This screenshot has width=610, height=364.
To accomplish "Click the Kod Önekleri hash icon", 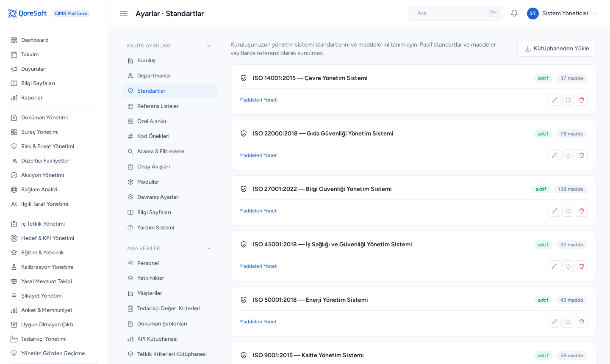I will [130, 136].
